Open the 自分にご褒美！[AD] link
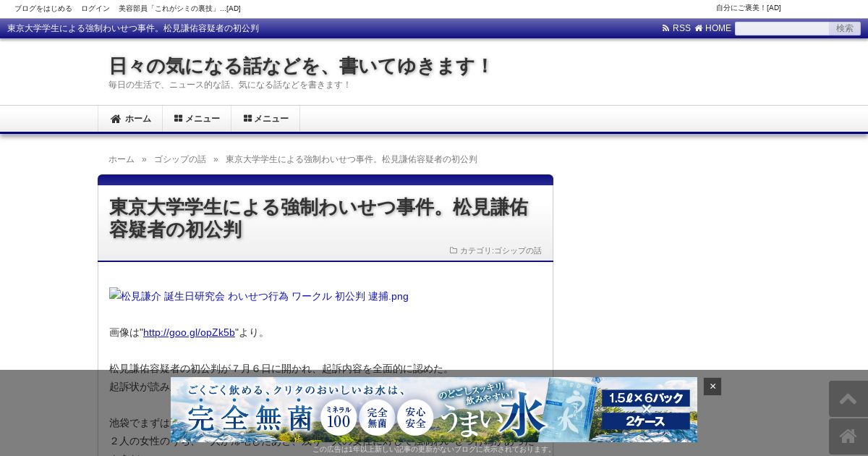Viewport: 868px width, 456px height. coord(749,8)
